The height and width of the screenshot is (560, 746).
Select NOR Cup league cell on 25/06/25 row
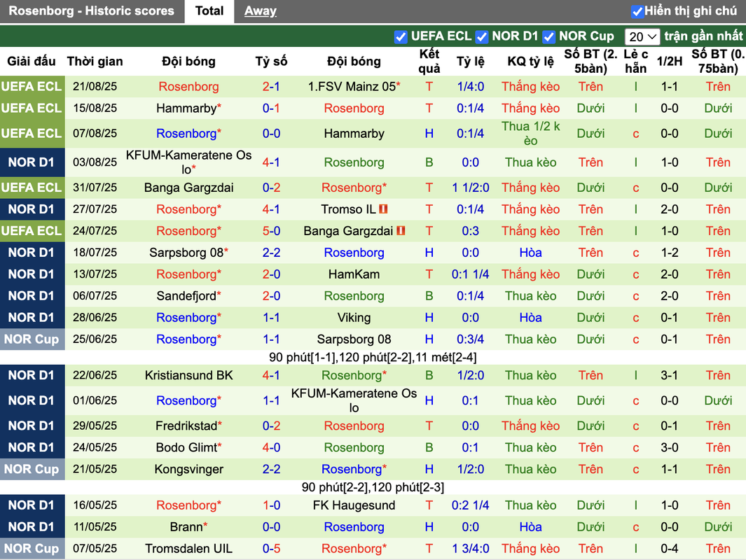click(x=32, y=339)
